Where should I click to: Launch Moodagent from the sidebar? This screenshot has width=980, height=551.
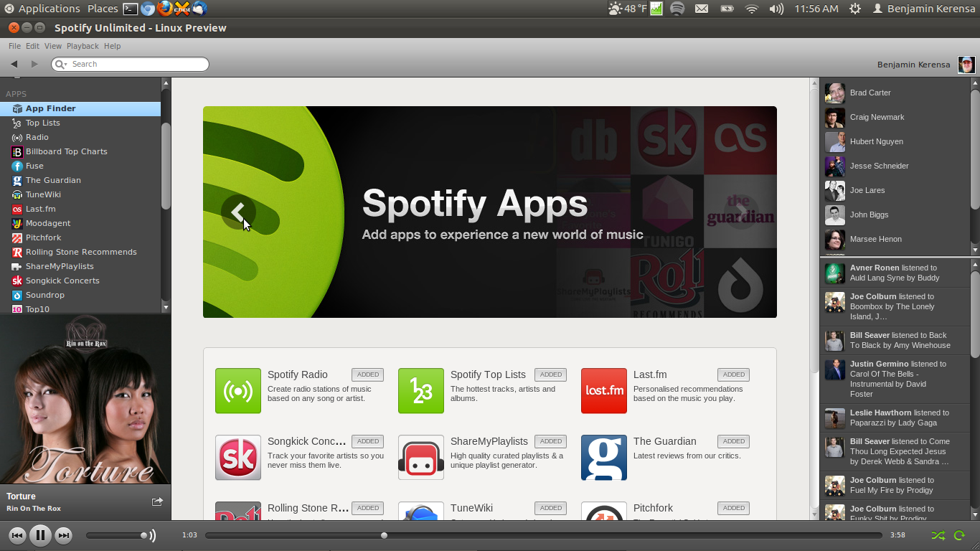point(80,223)
